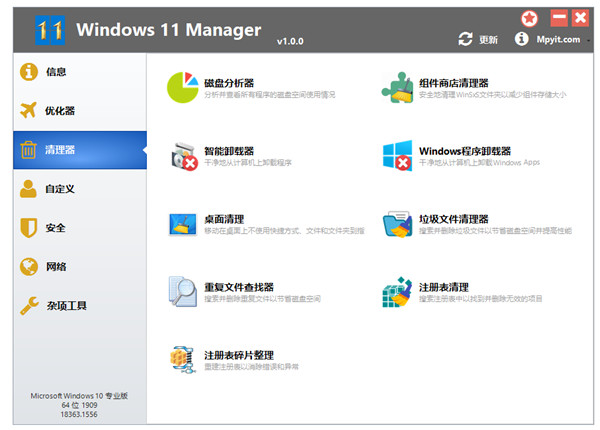
Task: Click the 智能卸载器 title
Action: (x=229, y=151)
